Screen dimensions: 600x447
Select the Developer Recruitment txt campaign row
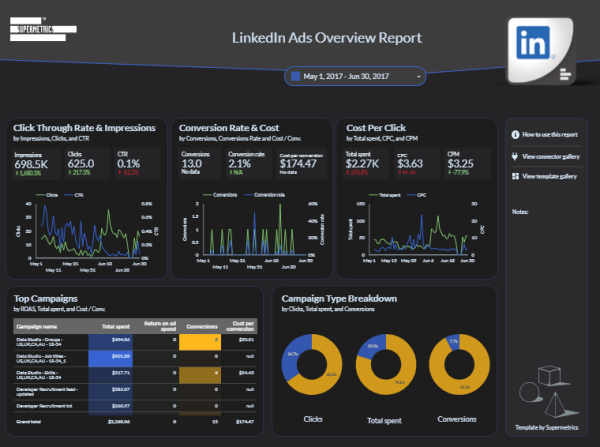pyautogui.click(x=135, y=406)
